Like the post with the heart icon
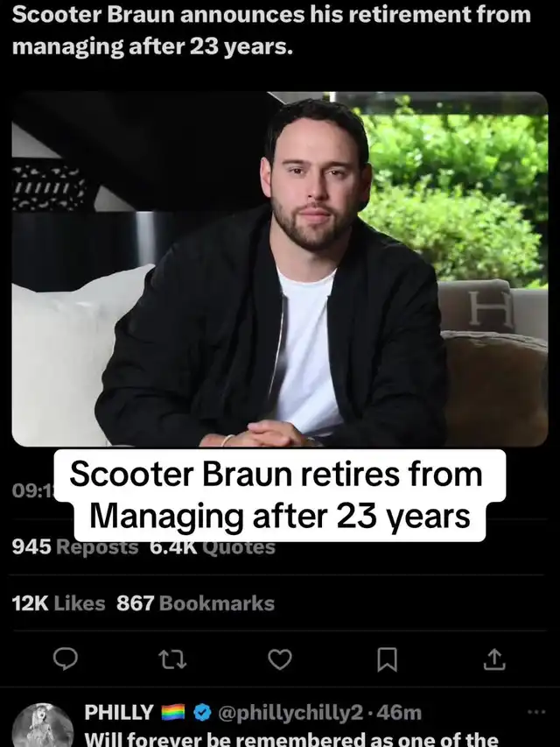The width and height of the screenshot is (560, 747). [279, 659]
